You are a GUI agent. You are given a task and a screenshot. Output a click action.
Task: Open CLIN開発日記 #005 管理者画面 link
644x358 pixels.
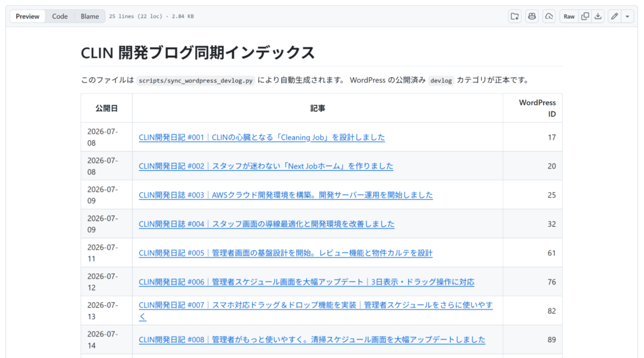click(286, 253)
